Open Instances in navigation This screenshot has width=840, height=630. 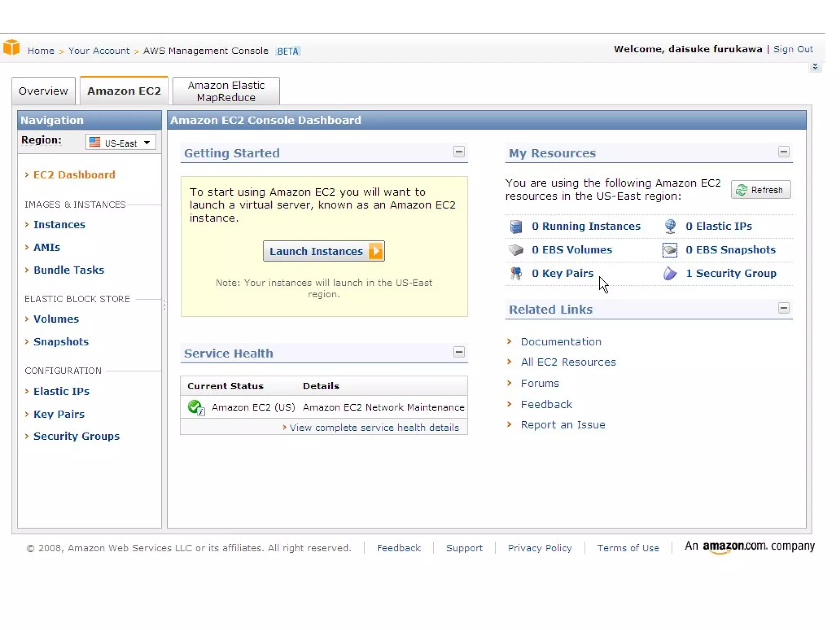point(59,225)
